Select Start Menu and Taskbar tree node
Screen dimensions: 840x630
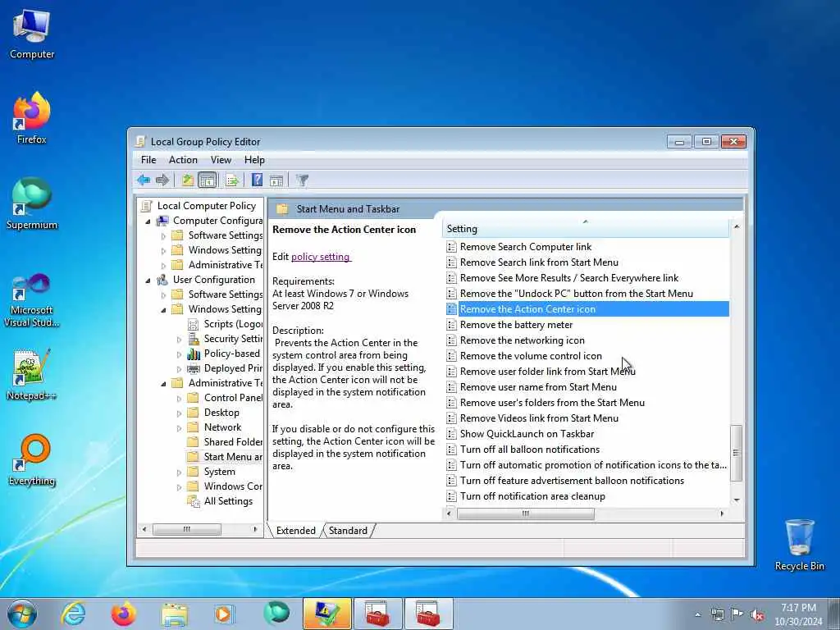(233, 456)
